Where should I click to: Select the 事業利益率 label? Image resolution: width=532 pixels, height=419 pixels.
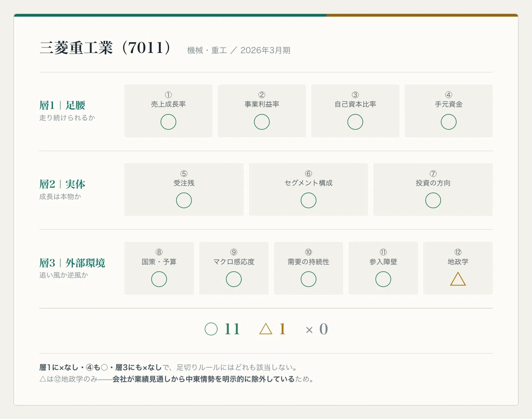262,104
